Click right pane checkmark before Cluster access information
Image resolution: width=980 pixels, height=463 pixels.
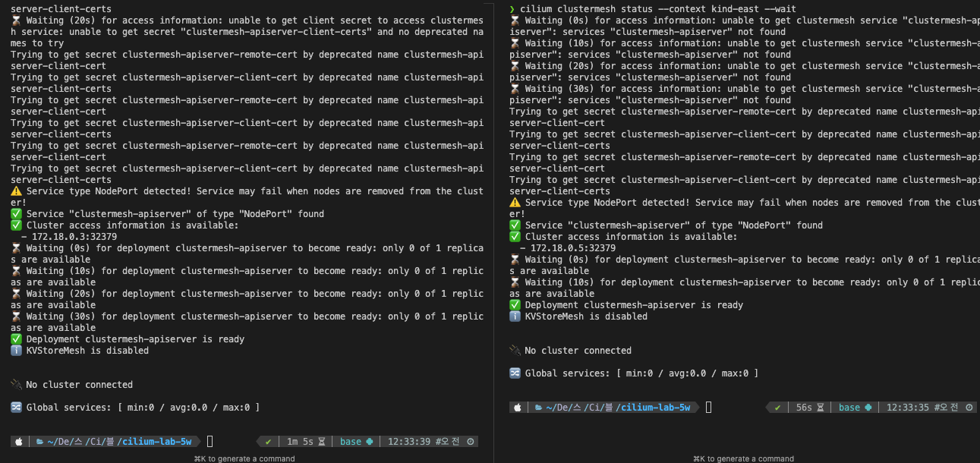pyautogui.click(x=515, y=237)
